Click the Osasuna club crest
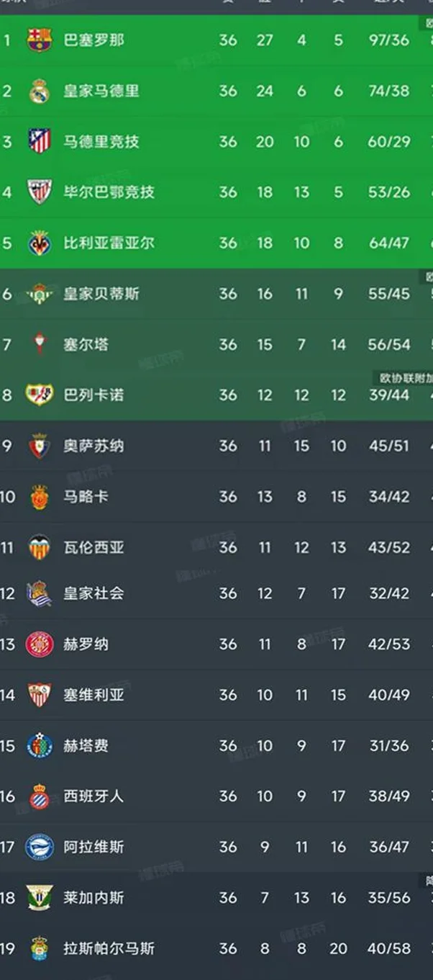Image resolution: width=433 pixels, height=980 pixels. coord(40,446)
